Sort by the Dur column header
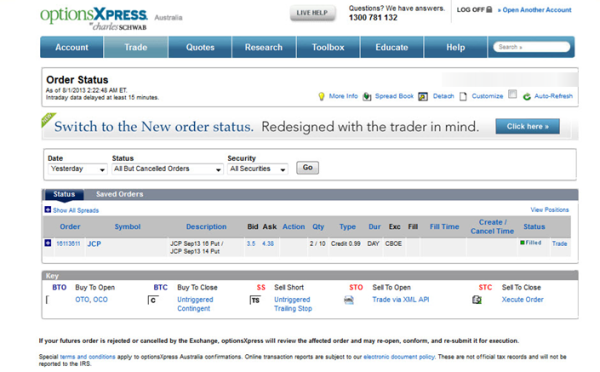Image resolution: width=600 pixels, height=372 pixels. point(374,227)
